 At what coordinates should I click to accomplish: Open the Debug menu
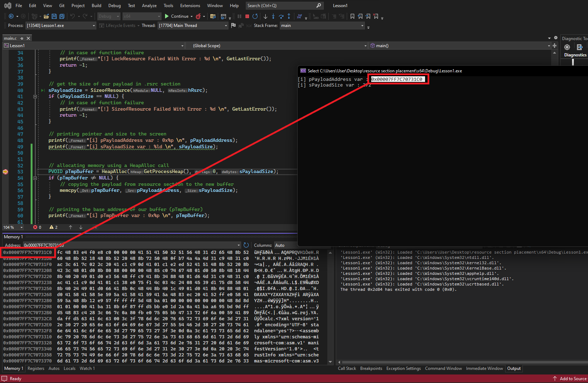pyautogui.click(x=114, y=6)
